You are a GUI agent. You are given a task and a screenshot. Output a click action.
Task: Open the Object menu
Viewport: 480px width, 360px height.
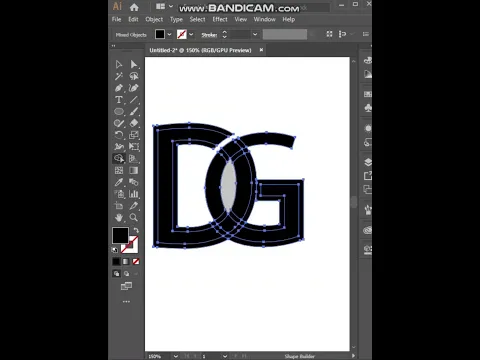tap(154, 19)
